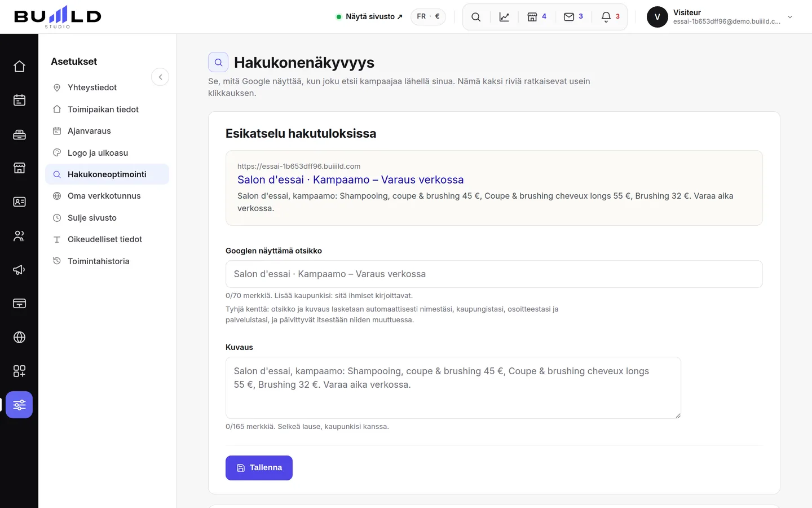Focus the Googlen näyttämä otsikko field
Image resolution: width=812 pixels, height=508 pixels.
494,274
